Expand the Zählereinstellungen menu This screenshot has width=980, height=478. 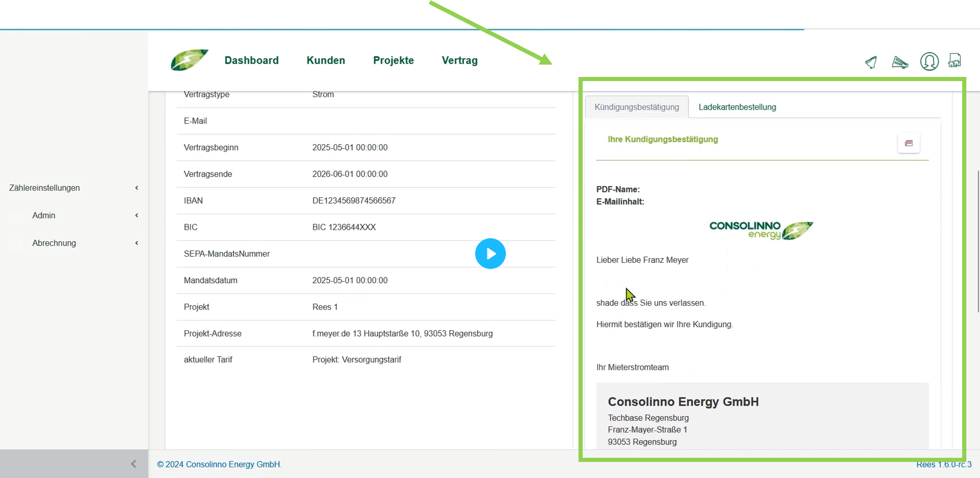click(x=137, y=188)
